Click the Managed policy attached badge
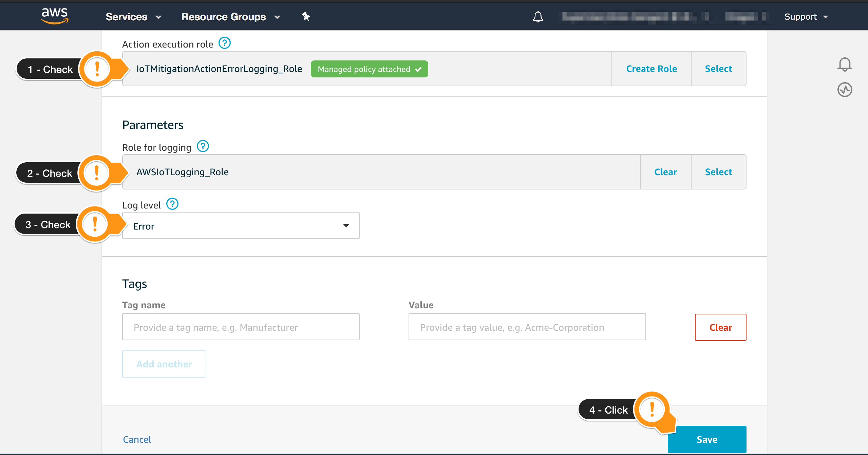868x455 pixels. pos(369,69)
